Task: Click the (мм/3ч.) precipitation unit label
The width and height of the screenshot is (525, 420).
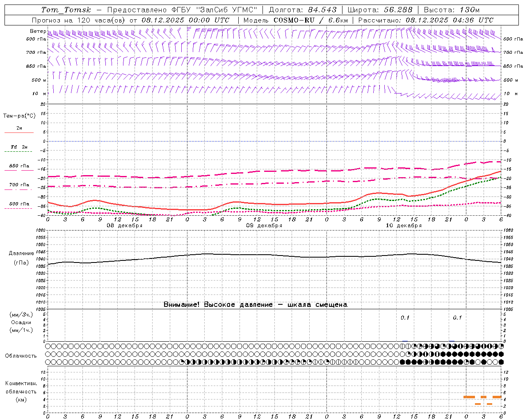Action: [x=21, y=315]
